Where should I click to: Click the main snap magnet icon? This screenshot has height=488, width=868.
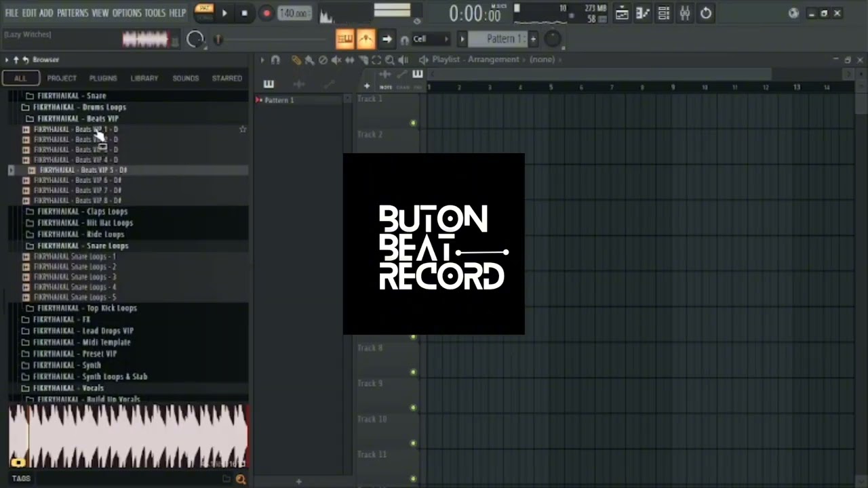point(404,40)
